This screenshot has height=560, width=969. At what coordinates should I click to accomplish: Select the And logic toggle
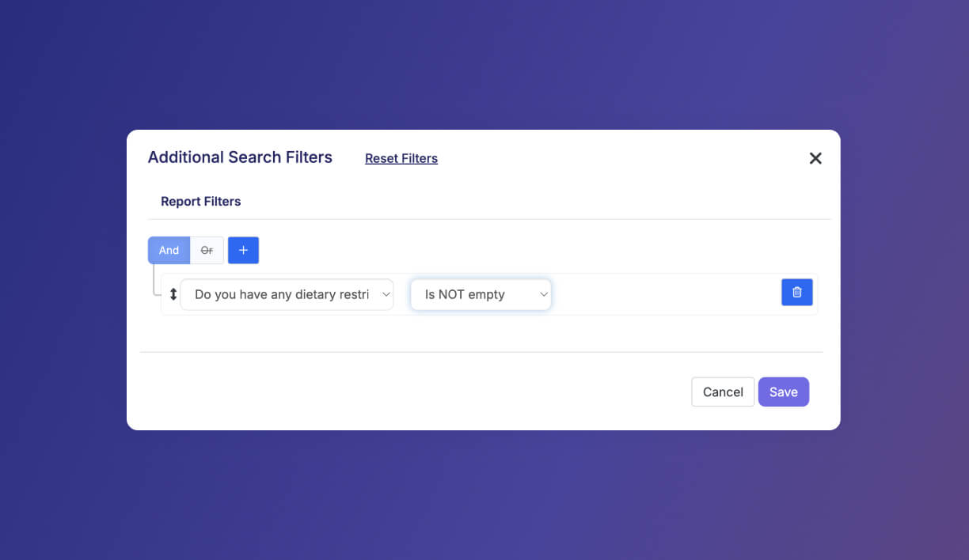point(169,250)
